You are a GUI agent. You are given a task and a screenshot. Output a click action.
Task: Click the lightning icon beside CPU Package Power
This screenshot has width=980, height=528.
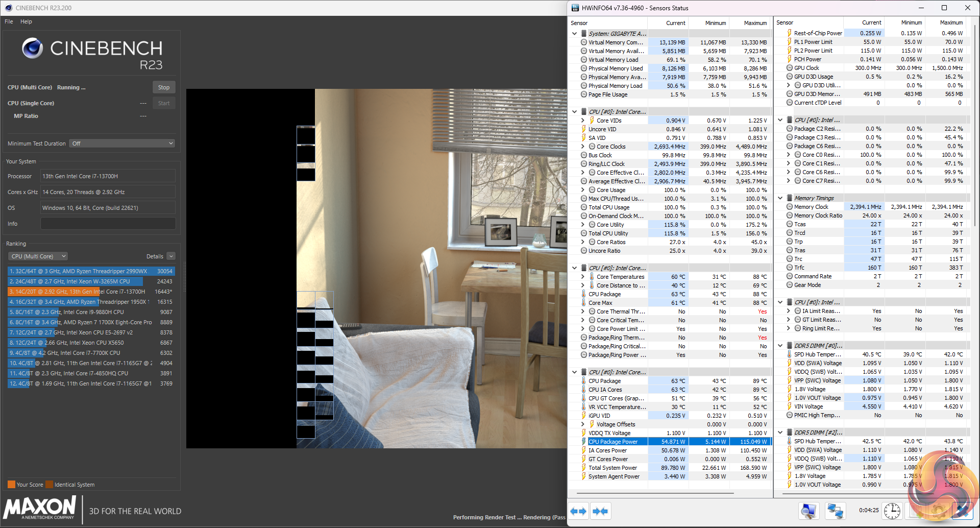pyautogui.click(x=583, y=442)
